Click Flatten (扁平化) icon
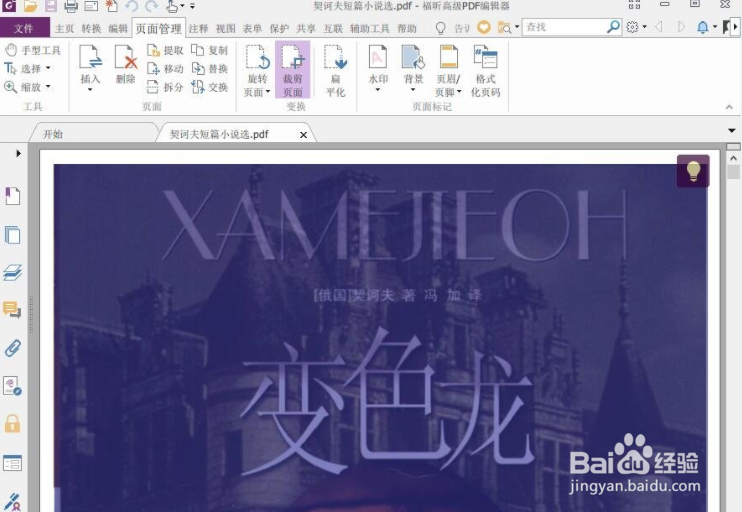The width and height of the screenshot is (742, 512). 336,71
